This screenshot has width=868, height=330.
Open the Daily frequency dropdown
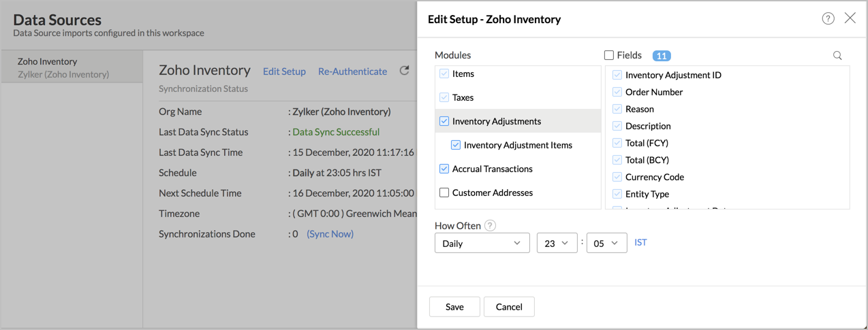(x=482, y=243)
